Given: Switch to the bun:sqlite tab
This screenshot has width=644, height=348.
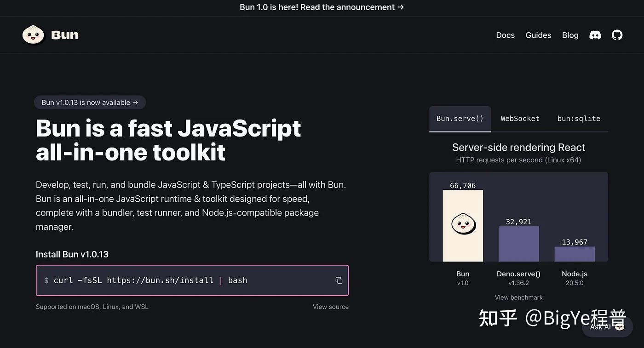Looking at the screenshot, I should click(x=579, y=119).
